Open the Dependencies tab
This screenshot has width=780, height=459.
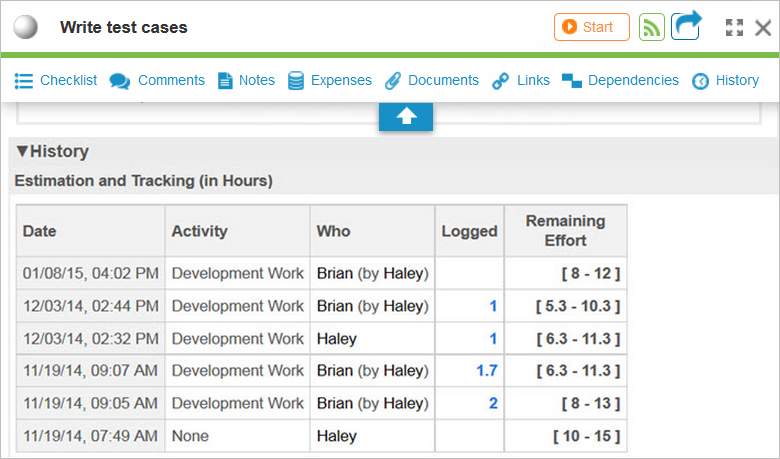click(x=620, y=80)
